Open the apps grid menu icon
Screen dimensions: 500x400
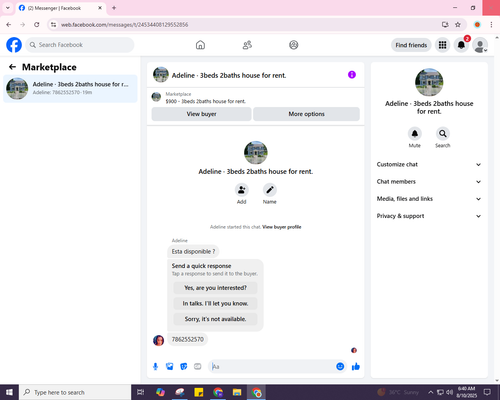click(442, 45)
